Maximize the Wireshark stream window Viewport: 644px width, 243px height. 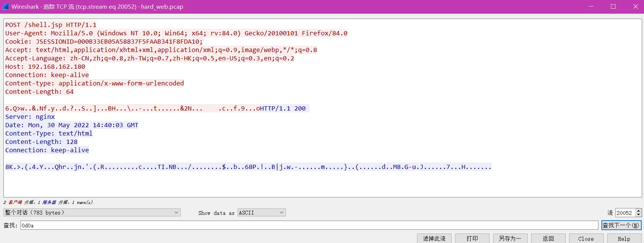[613, 6]
